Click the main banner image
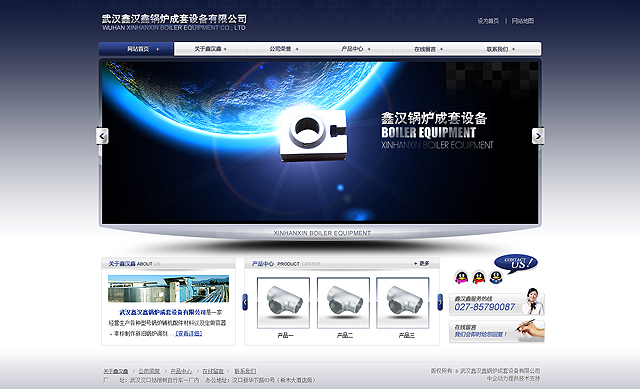Image resolution: width=640 pixels, height=389 pixels. click(x=320, y=142)
